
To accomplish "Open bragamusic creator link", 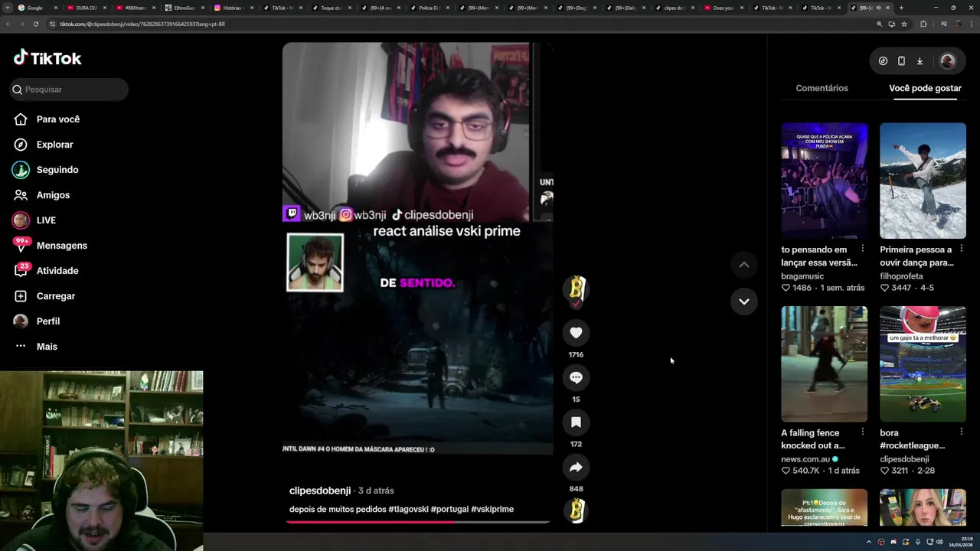I will click(802, 276).
